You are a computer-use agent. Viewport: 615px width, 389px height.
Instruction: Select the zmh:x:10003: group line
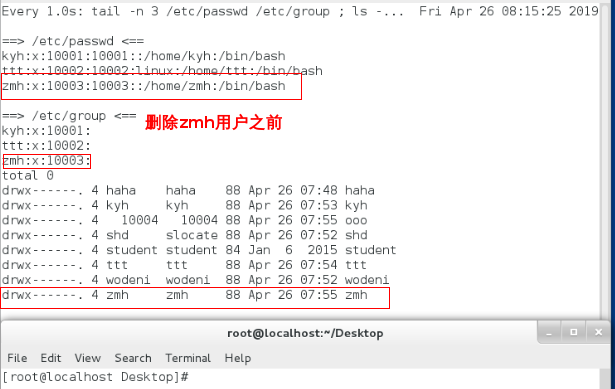pos(46,160)
